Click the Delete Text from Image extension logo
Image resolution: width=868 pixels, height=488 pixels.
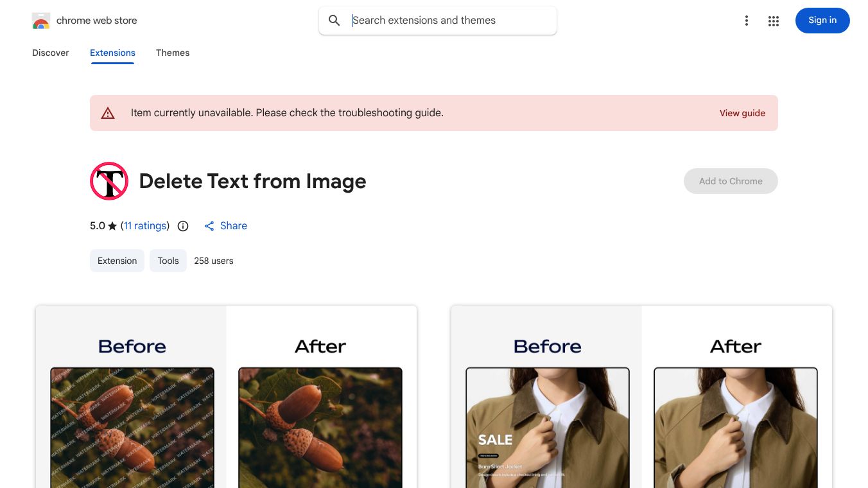pyautogui.click(x=109, y=181)
